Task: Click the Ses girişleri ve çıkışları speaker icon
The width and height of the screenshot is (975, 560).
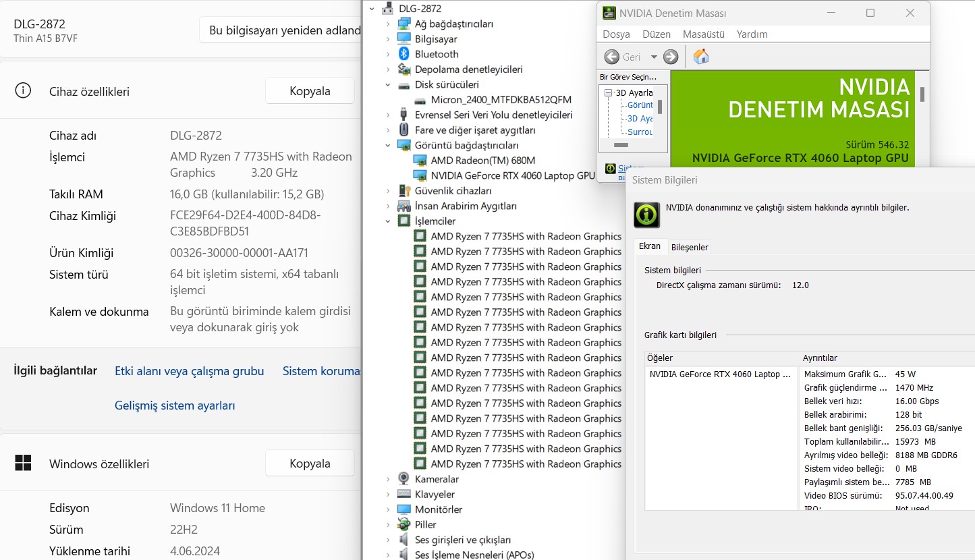Action: (x=403, y=540)
